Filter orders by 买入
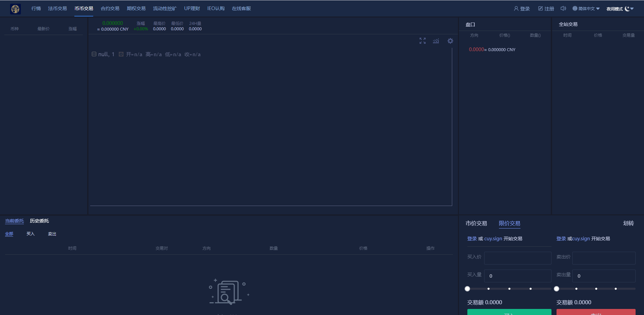 coord(31,234)
